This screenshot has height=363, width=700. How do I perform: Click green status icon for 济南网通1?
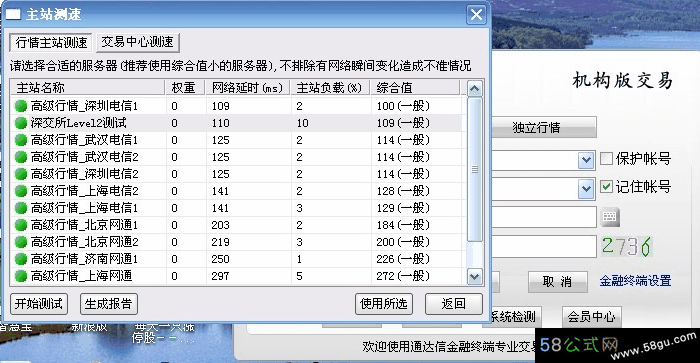[x=21, y=259]
